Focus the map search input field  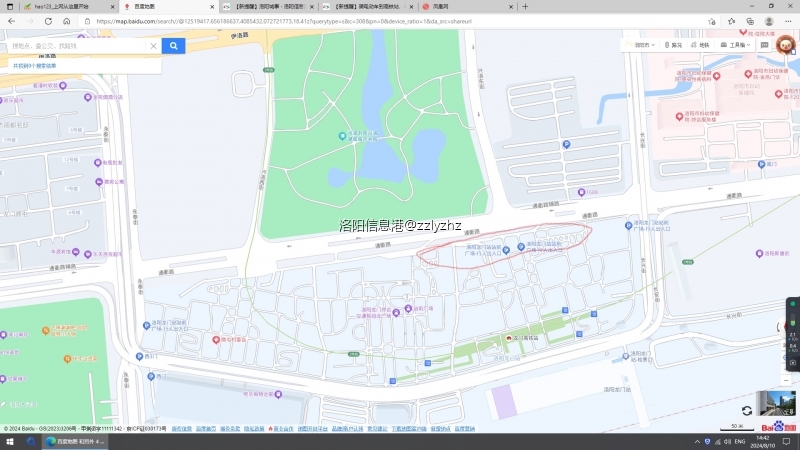(x=77, y=46)
